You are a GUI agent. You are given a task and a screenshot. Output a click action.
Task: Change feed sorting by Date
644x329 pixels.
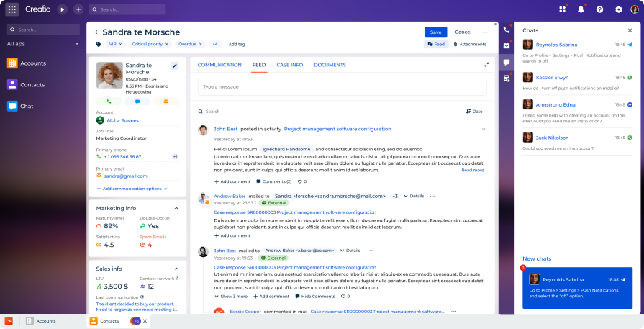[x=474, y=112]
